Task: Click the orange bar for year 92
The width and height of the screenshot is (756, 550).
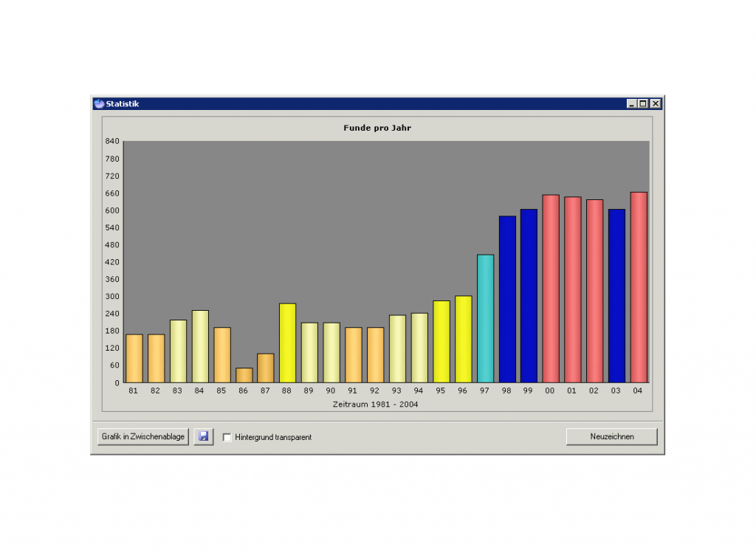Action: [x=376, y=355]
